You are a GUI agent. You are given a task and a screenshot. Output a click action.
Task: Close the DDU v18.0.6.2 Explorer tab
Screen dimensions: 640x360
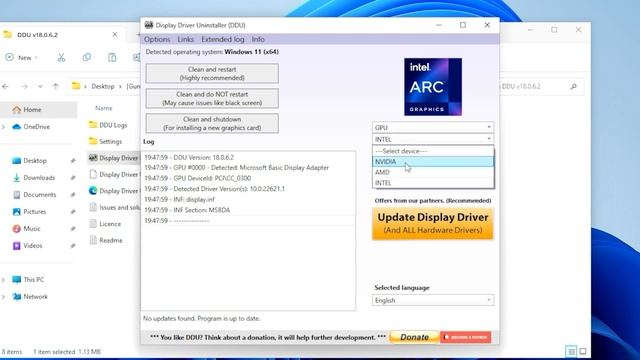click(x=115, y=35)
